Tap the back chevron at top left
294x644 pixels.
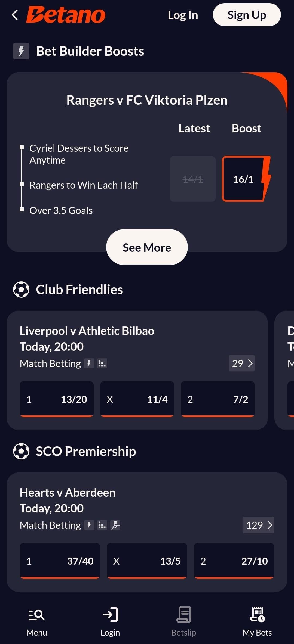pos(16,15)
